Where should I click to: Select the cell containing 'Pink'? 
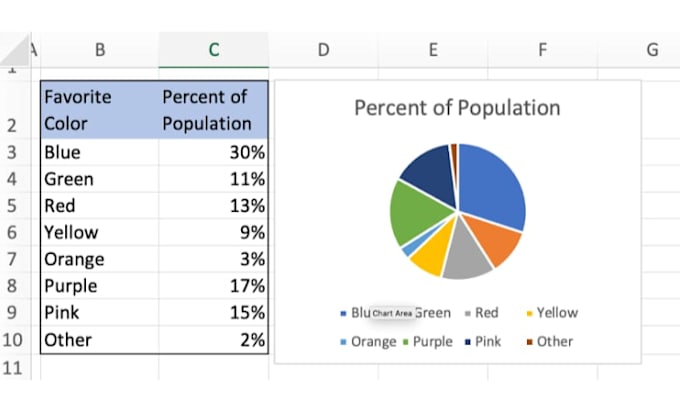pos(100,312)
